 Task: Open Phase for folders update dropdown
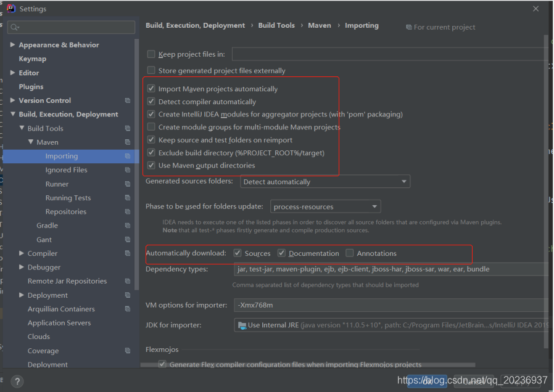(x=325, y=206)
